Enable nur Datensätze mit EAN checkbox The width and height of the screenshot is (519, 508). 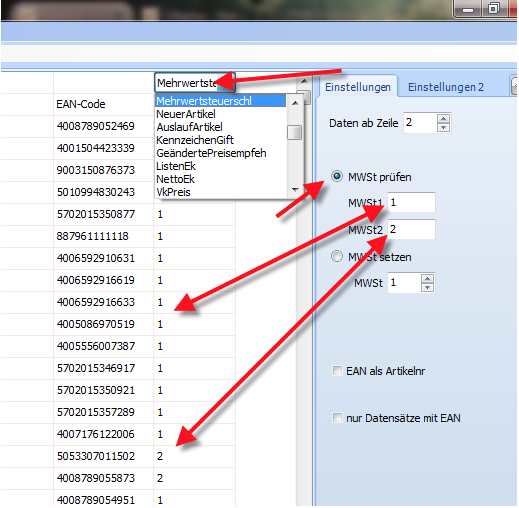click(337, 417)
